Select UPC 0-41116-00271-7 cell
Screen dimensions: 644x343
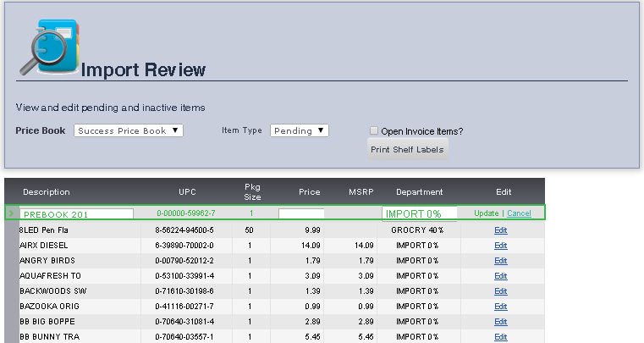(184, 306)
